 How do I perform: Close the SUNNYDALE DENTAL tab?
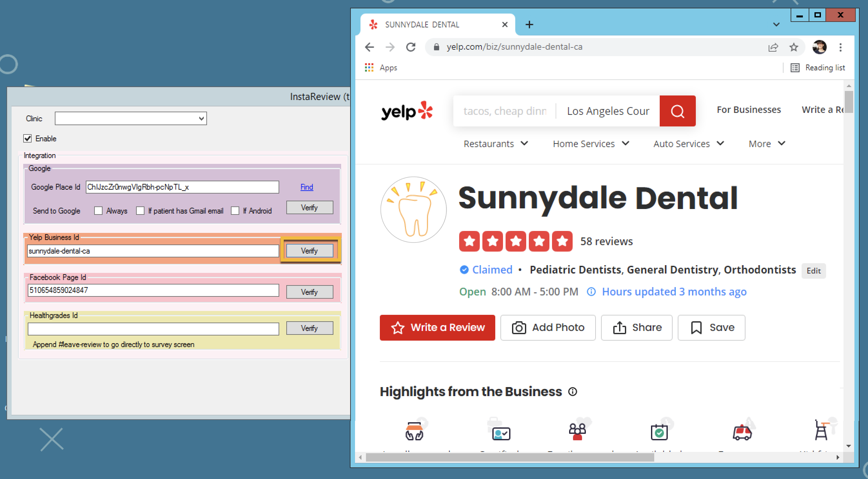505,24
